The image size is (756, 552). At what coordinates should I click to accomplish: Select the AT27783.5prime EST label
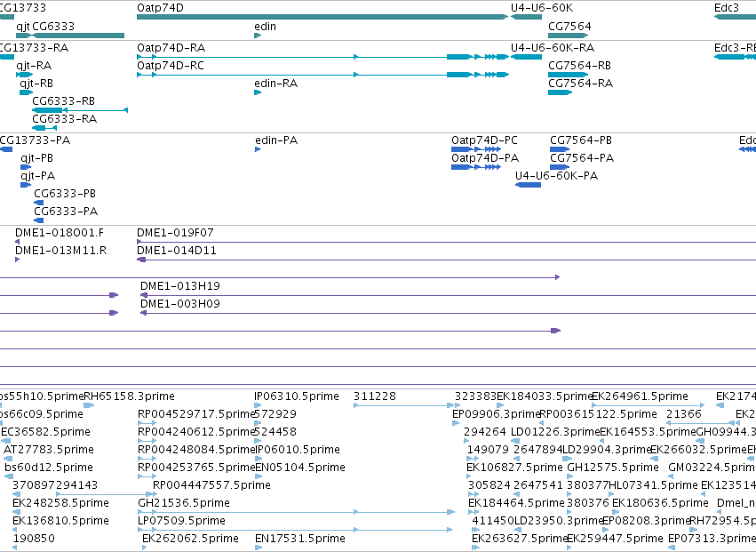pyautogui.click(x=49, y=450)
